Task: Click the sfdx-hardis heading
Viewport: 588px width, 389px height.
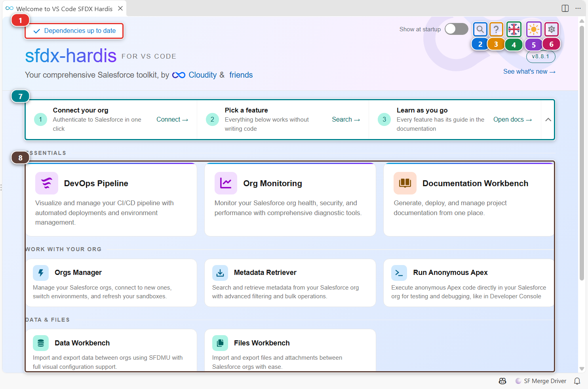Action: tap(71, 55)
